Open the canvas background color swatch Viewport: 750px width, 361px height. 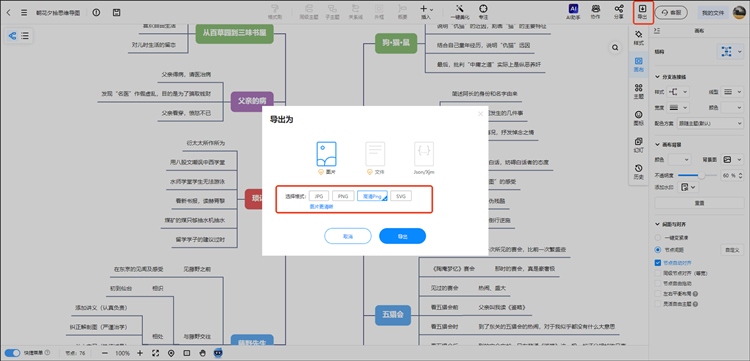(679, 160)
